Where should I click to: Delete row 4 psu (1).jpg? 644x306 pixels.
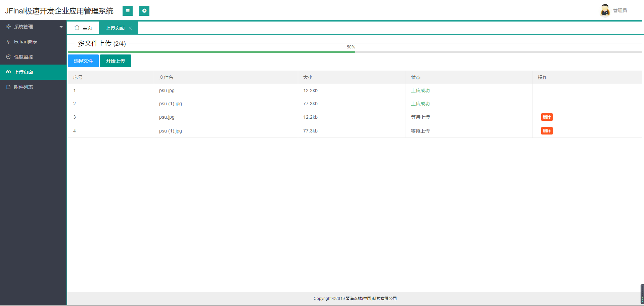click(547, 131)
